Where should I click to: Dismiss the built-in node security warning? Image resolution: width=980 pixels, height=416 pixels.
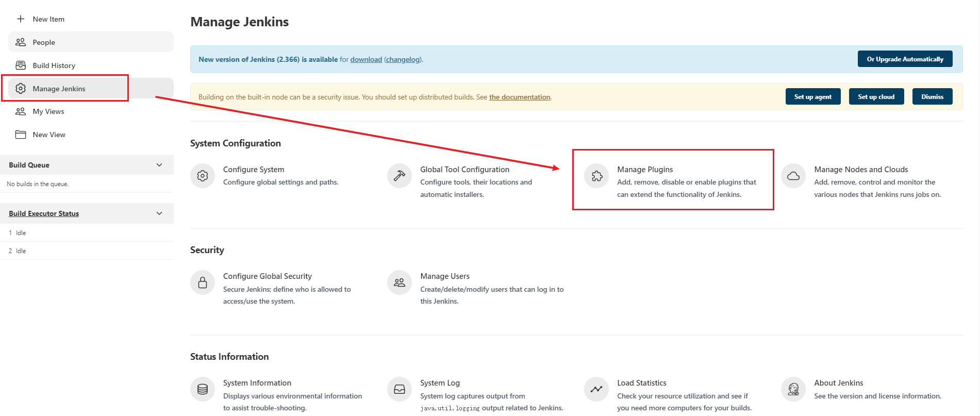[932, 96]
